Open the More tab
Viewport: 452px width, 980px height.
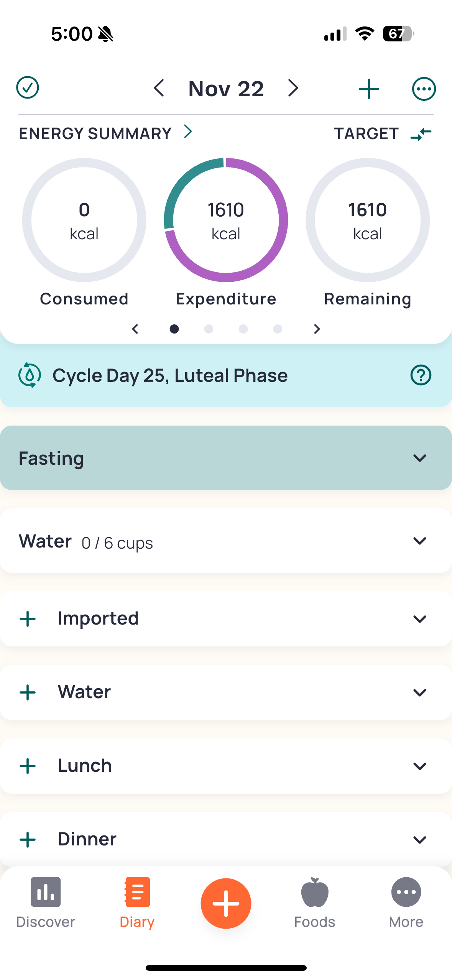tap(406, 903)
